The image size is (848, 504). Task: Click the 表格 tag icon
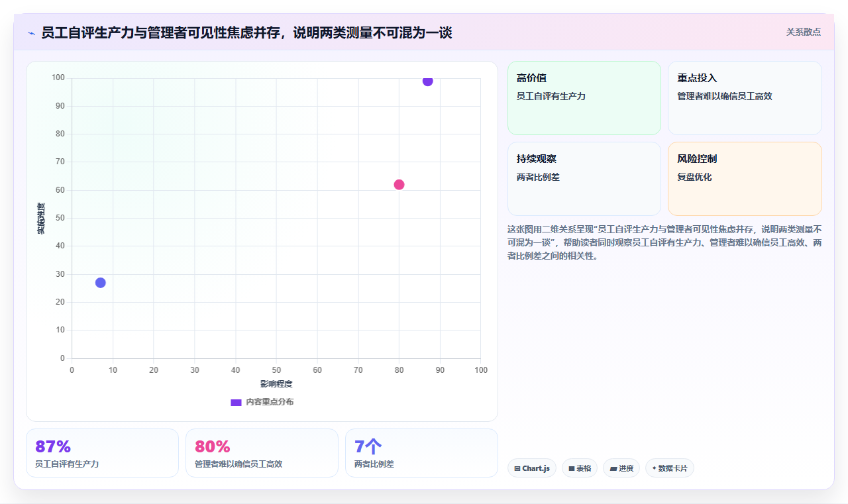(572, 468)
